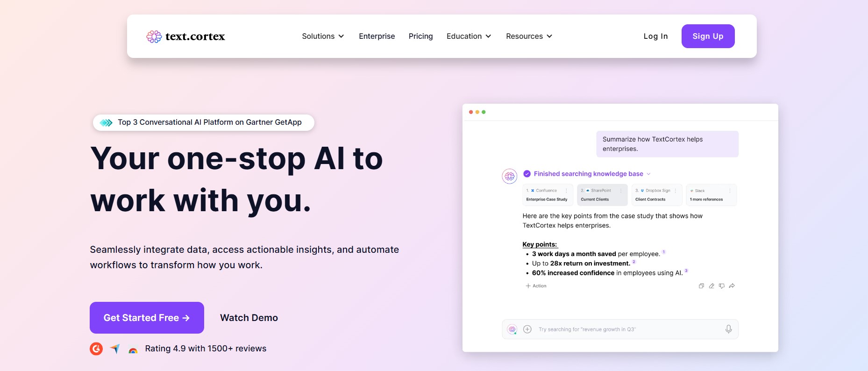Click citation 3 after employees using AI
868x371 pixels.
click(686, 271)
